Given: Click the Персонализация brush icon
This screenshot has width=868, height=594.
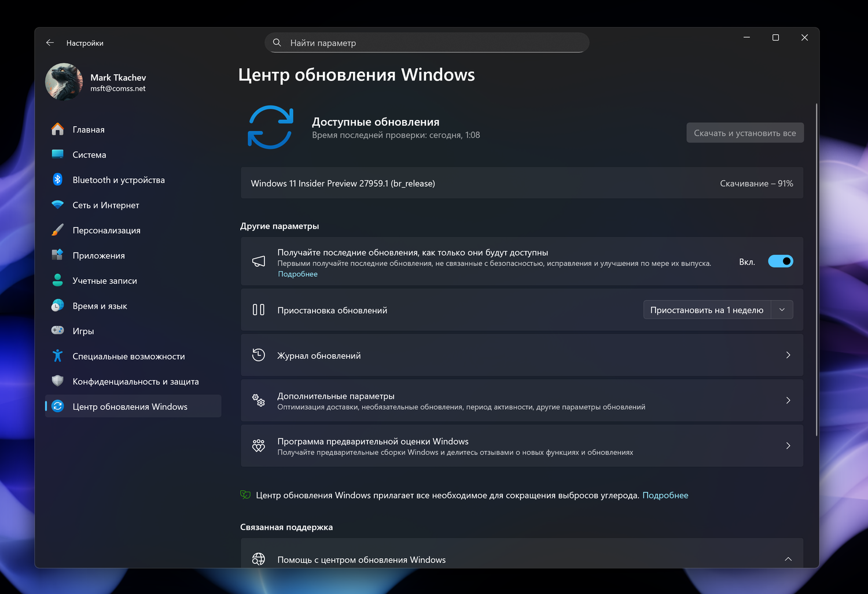Looking at the screenshot, I should [57, 230].
